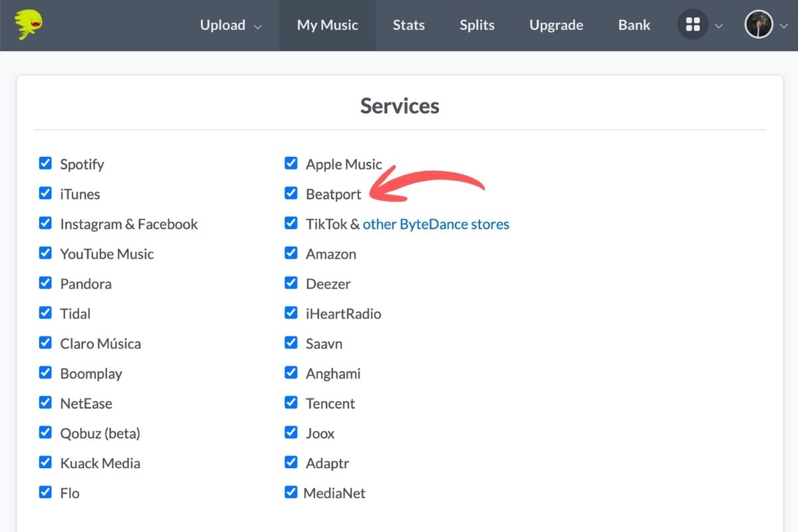Image resolution: width=798 pixels, height=532 pixels.
Task: Follow the other ByteDance stores link
Action: tap(436, 224)
